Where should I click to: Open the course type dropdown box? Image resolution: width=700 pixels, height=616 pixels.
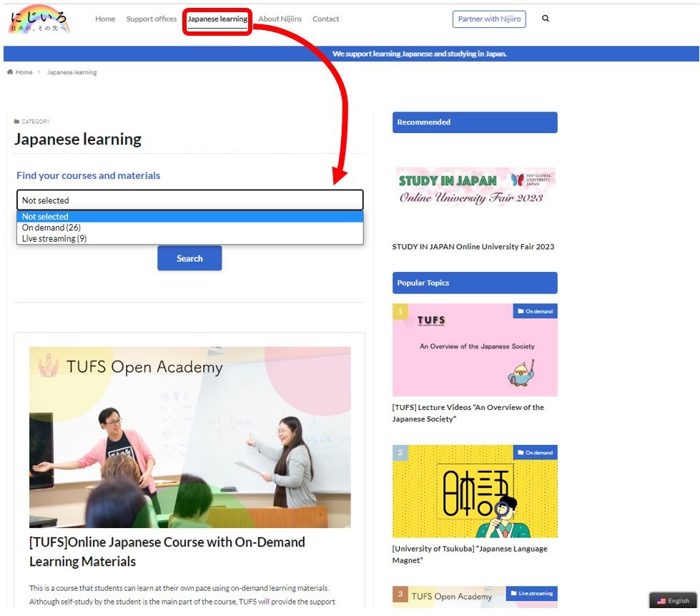point(189,200)
